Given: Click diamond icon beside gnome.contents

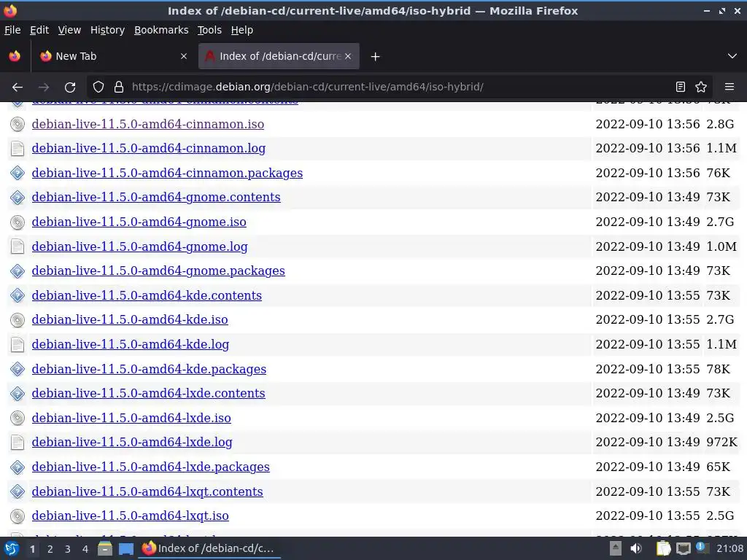Looking at the screenshot, I should pyautogui.click(x=18, y=197).
